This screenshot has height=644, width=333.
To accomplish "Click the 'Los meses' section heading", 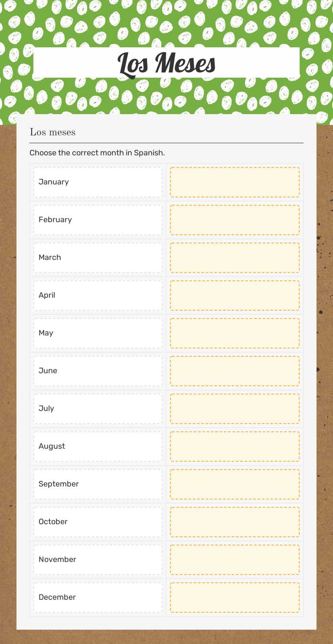I will (x=52, y=132).
